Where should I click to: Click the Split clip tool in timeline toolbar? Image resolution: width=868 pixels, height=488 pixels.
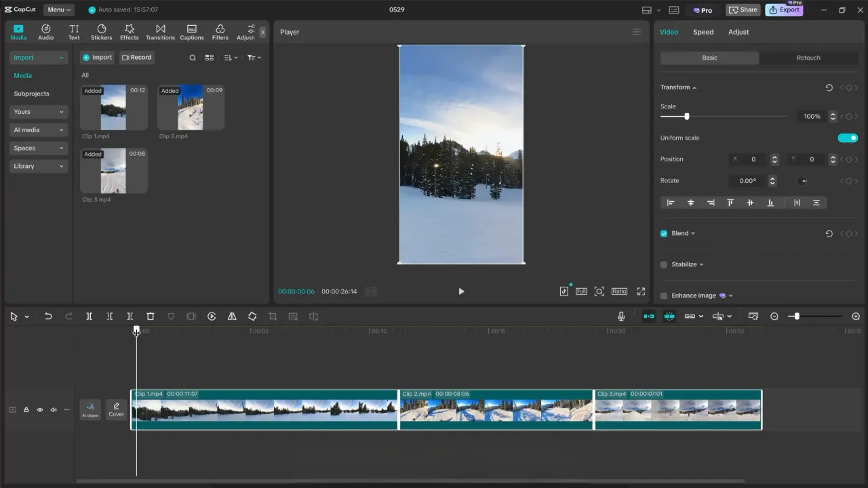(89, 317)
